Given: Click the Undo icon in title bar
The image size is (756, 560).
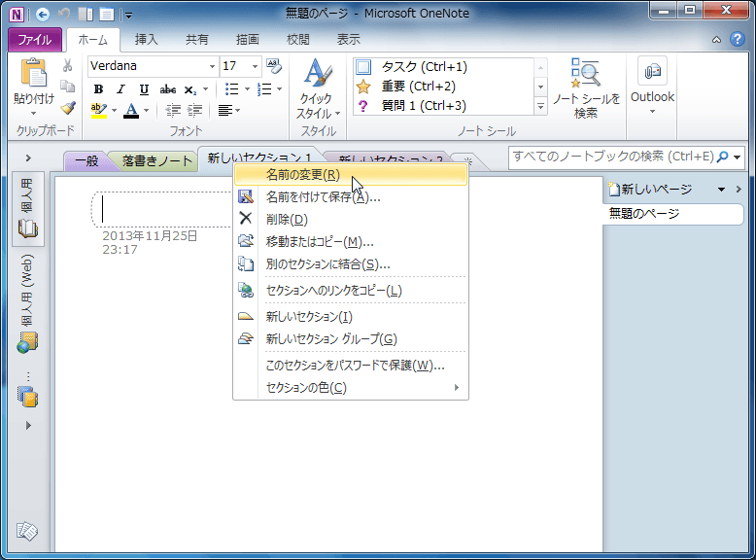Looking at the screenshot, I should (x=64, y=15).
